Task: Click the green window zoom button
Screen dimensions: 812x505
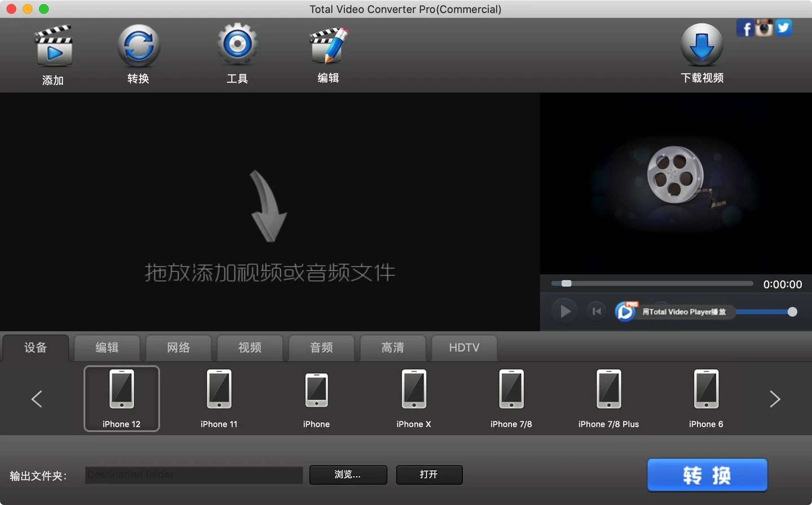Action: (44, 9)
